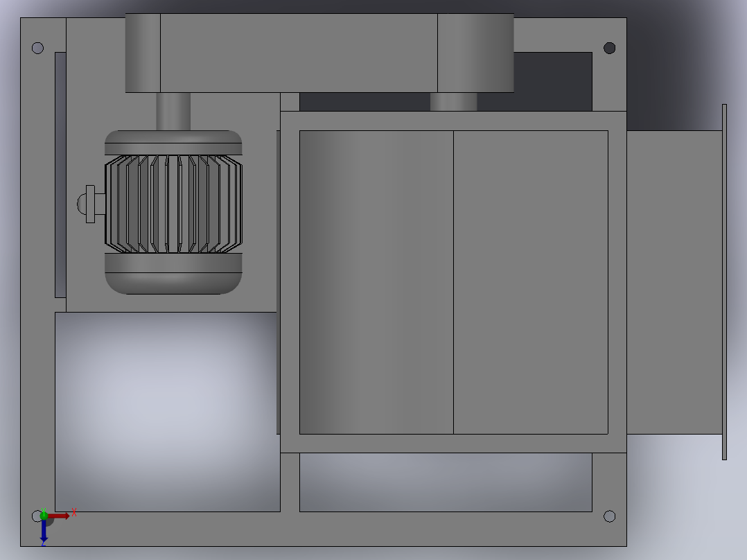Screen dimensions: 747x560
Task: Select the belt guard cover above the motor
Action: (319, 53)
